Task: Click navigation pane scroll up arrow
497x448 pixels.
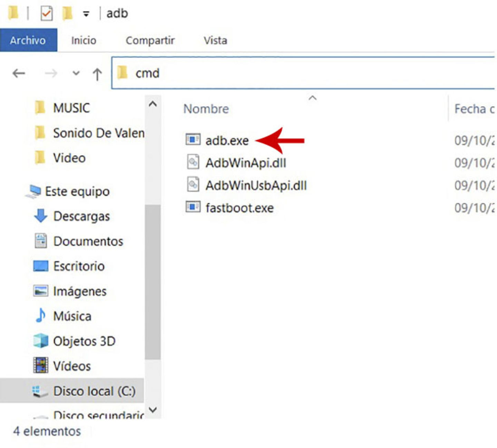Action: (x=153, y=104)
